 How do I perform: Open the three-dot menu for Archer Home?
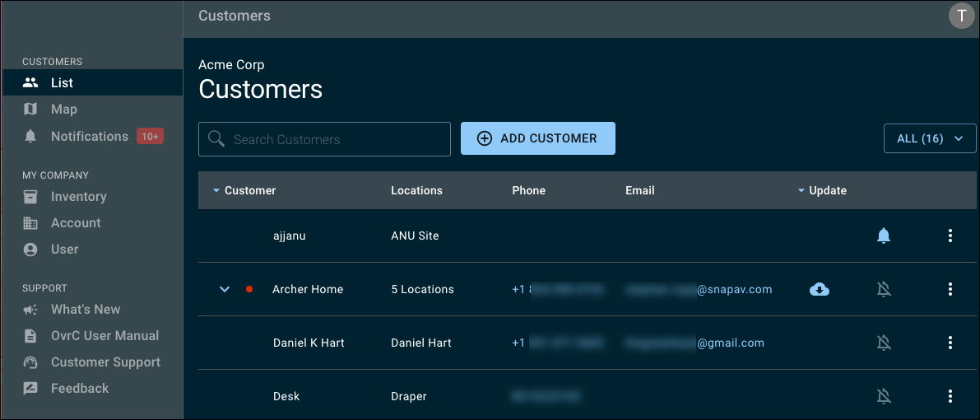click(950, 289)
